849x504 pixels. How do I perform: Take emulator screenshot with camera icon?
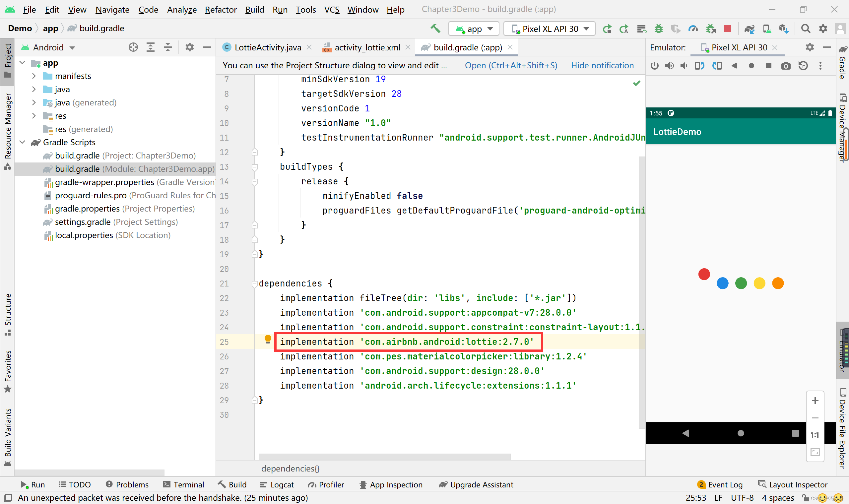coord(786,66)
